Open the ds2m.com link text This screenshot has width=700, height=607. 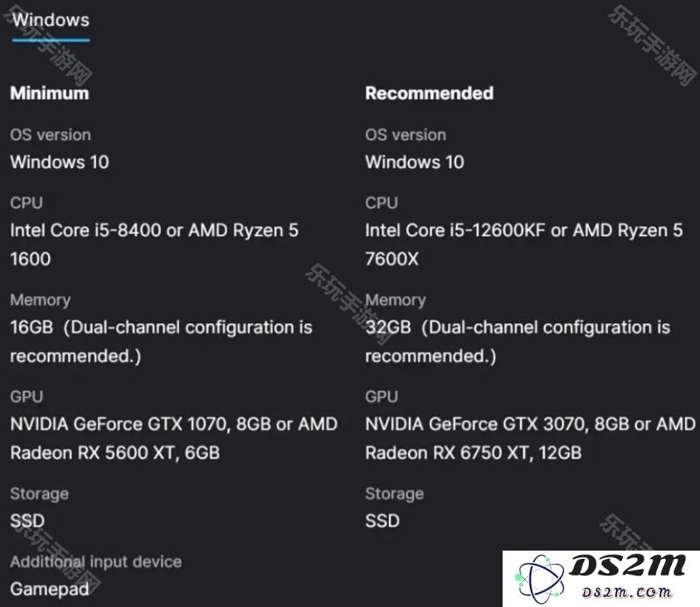click(x=626, y=592)
